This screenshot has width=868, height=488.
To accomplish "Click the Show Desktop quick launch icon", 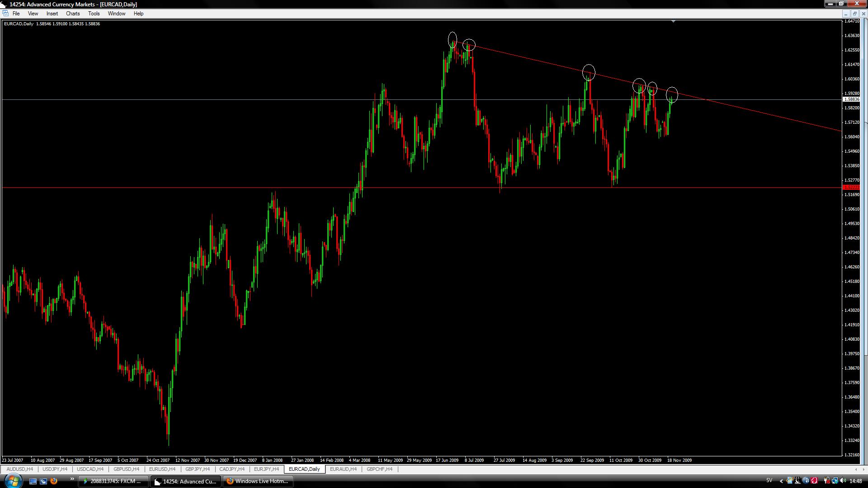I will click(x=33, y=481).
